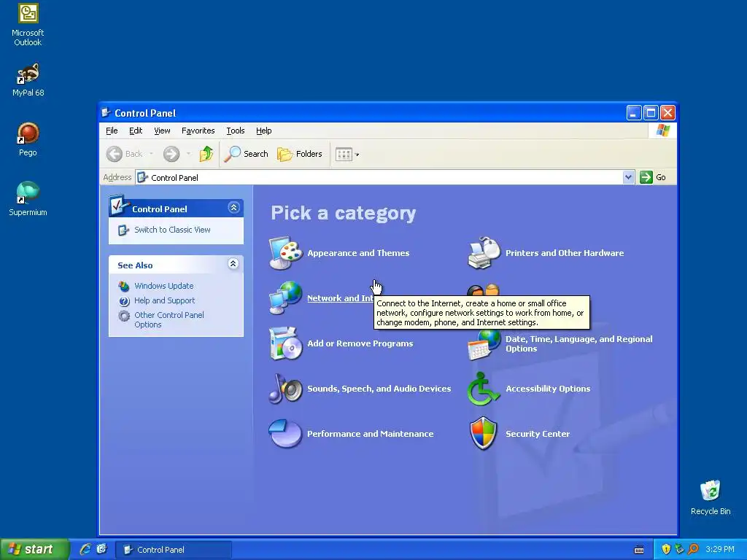Click the Back toolbar button

(124, 154)
